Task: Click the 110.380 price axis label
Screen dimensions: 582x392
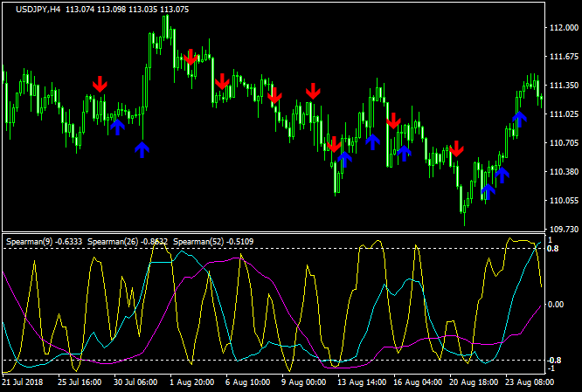Action: pyautogui.click(x=564, y=172)
